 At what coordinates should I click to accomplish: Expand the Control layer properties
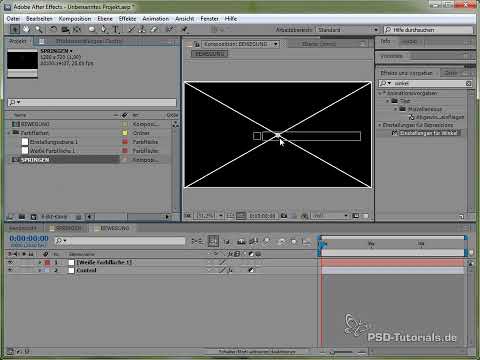click(40, 270)
